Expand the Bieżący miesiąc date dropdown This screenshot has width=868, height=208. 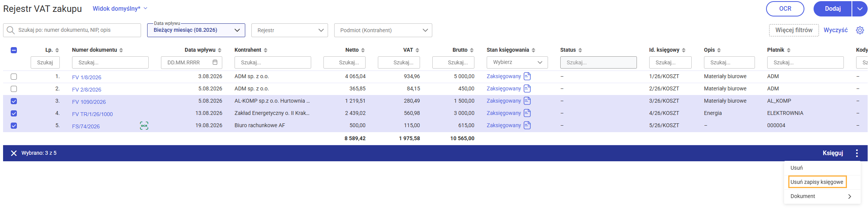(x=196, y=30)
